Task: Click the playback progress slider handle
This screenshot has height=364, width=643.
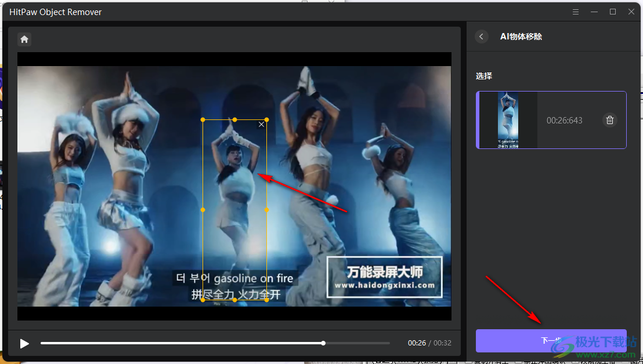Action: point(324,343)
